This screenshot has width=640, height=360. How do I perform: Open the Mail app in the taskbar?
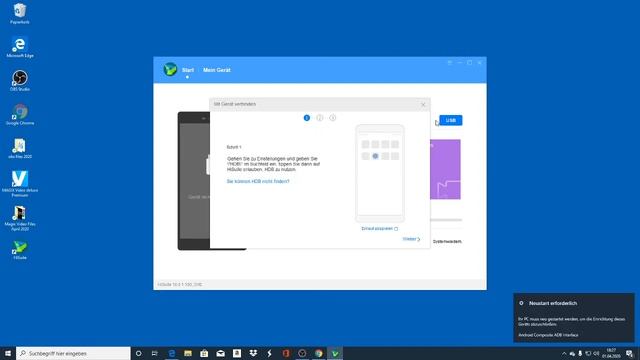(x=220, y=353)
